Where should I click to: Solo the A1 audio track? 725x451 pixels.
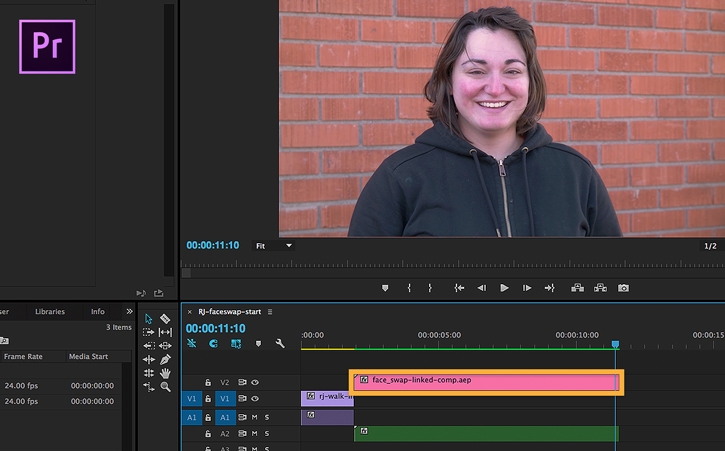[267, 417]
